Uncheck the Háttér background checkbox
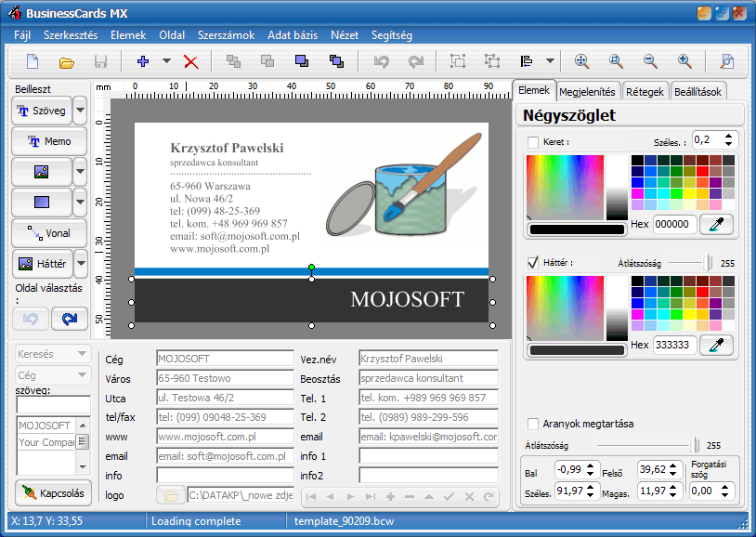The image size is (756, 537). pyautogui.click(x=533, y=263)
